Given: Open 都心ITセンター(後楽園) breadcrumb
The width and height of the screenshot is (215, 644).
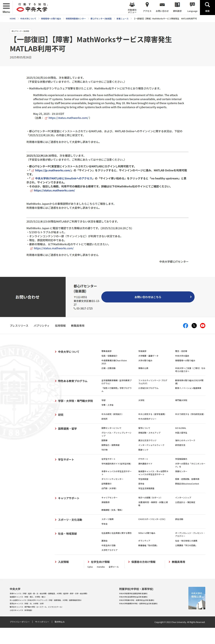Looking at the screenshot, I should click(x=101, y=19).
